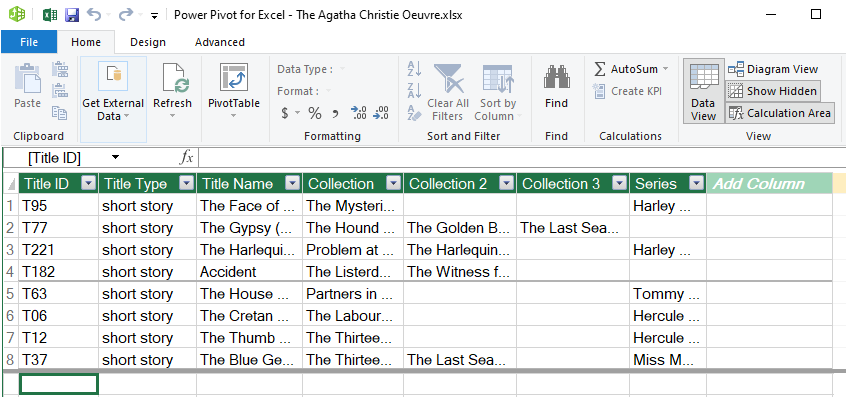Image resolution: width=846 pixels, height=397 pixels.
Task: Select row header 6
Action: (x=10, y=316)
